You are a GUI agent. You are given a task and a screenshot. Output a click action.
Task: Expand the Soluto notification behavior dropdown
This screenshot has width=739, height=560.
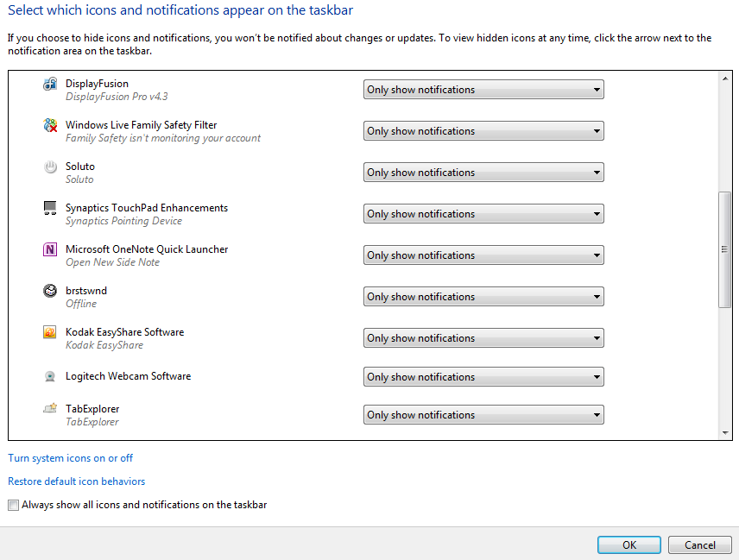click(483, 173)
